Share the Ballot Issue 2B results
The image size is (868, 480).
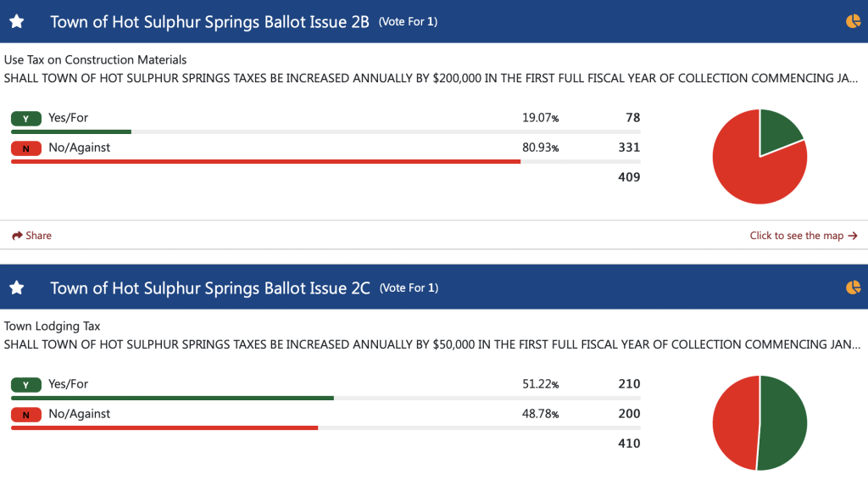[32, 236]
